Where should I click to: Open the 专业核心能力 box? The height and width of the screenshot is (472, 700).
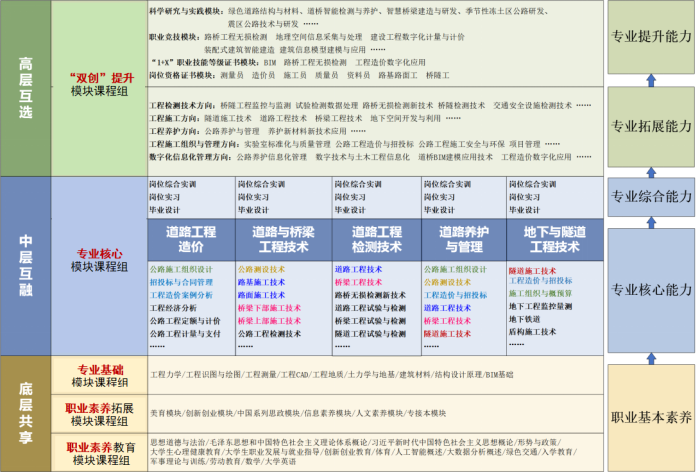652,290
